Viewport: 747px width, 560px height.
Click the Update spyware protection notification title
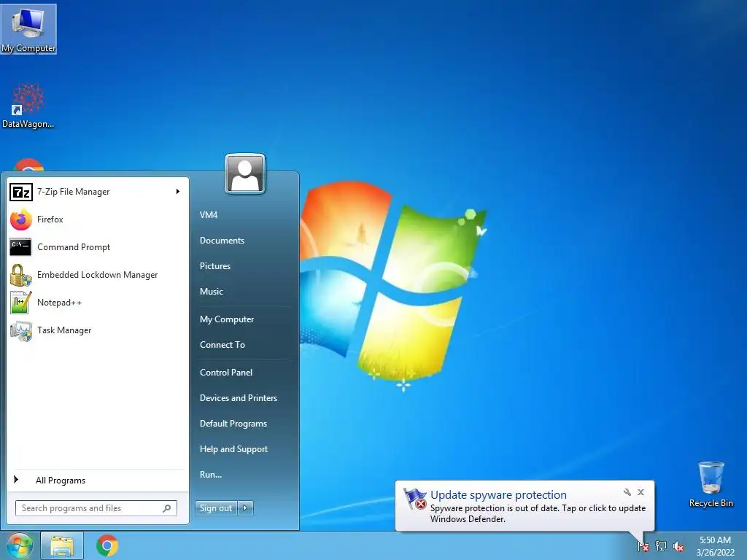(498, 495)
